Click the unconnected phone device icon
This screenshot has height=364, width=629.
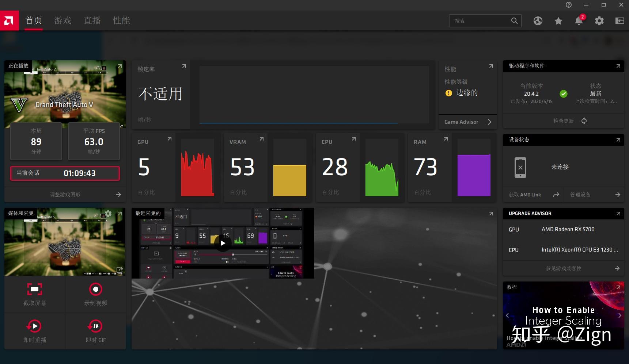tap(520, 168)
